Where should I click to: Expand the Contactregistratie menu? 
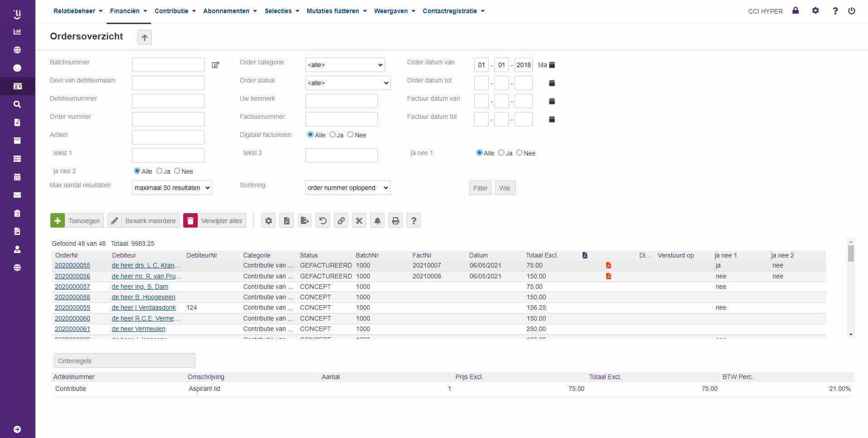454,11
